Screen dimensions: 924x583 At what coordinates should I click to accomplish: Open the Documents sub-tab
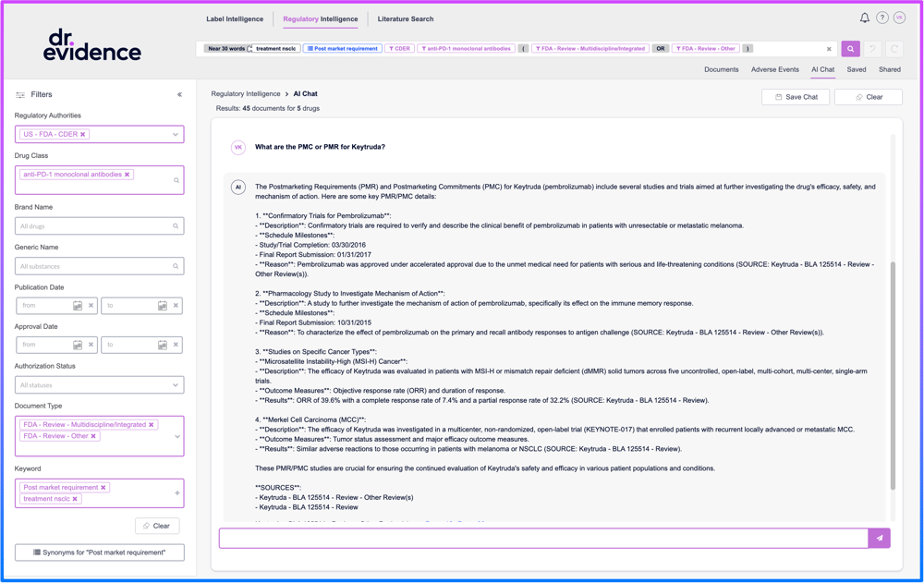point(722,69)
